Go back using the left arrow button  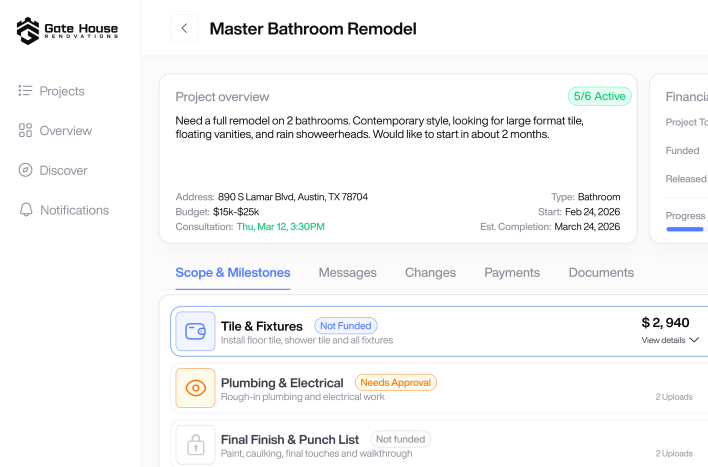184,28
